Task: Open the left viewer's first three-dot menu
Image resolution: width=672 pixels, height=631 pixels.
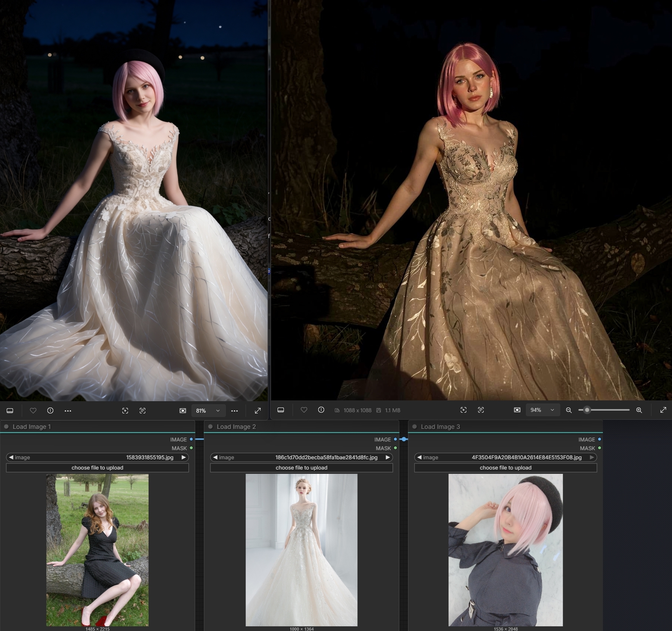Action: coord(68,411)
